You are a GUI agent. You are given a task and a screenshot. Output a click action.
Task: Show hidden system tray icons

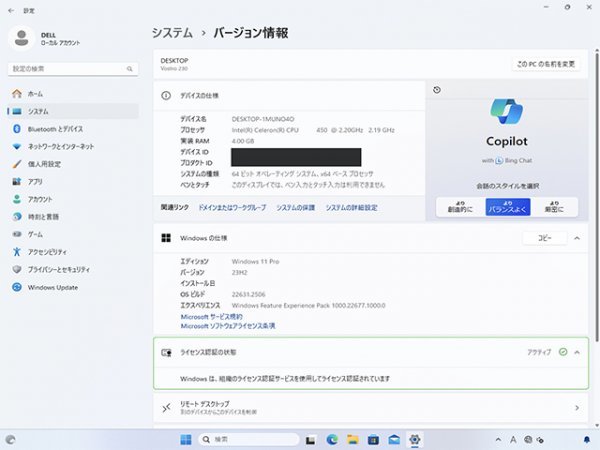[498, 440]
